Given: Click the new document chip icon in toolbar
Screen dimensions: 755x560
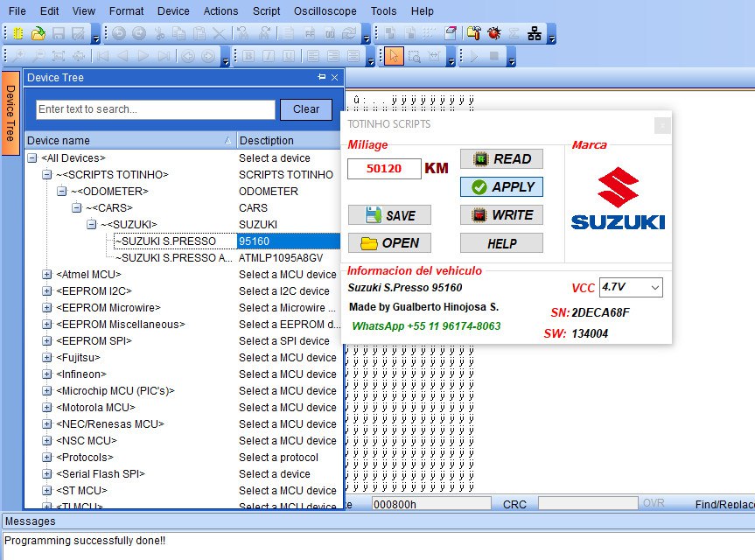Looking at the screenshot, I should tap(17, 34).
